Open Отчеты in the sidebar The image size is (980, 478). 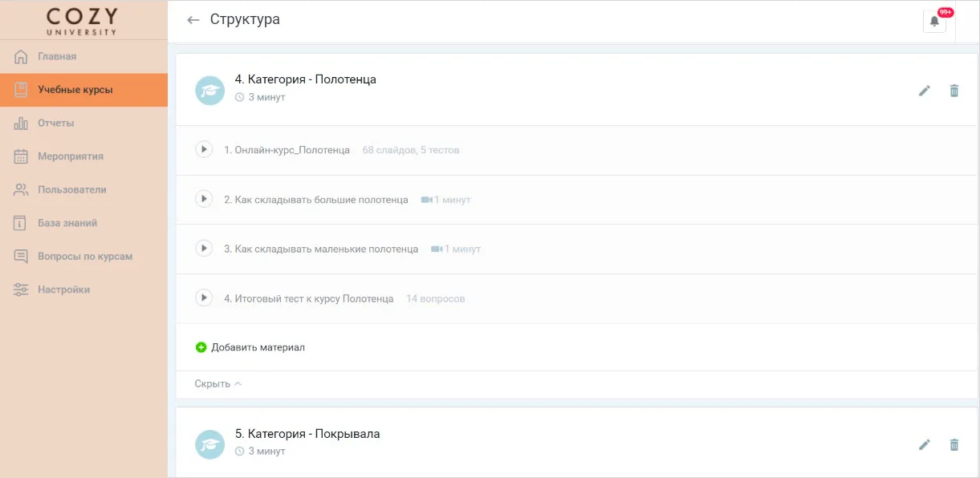pos(55,124)
